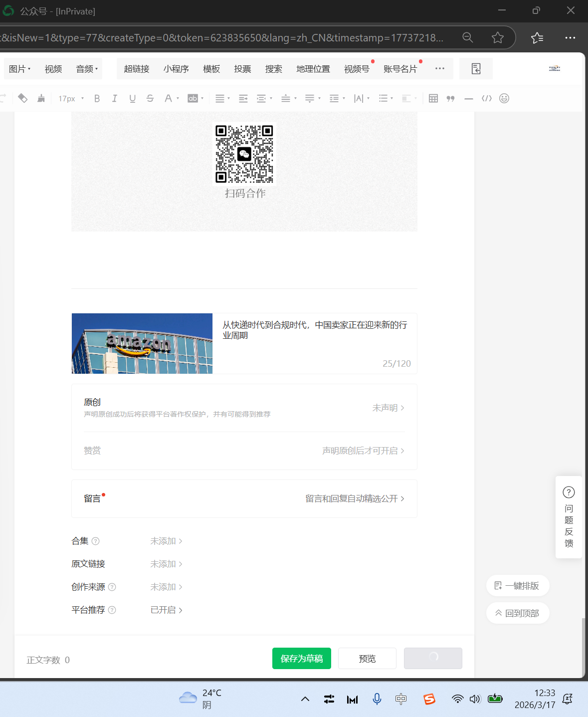Open the 模板 option
The height and width of the screenshot is (717, 588).
[x=211, y=69]
